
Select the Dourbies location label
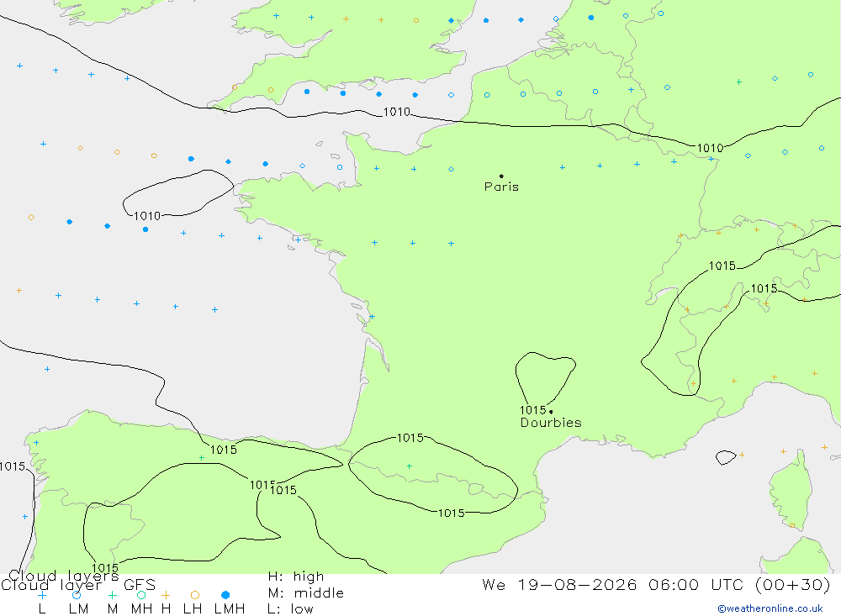551,423
